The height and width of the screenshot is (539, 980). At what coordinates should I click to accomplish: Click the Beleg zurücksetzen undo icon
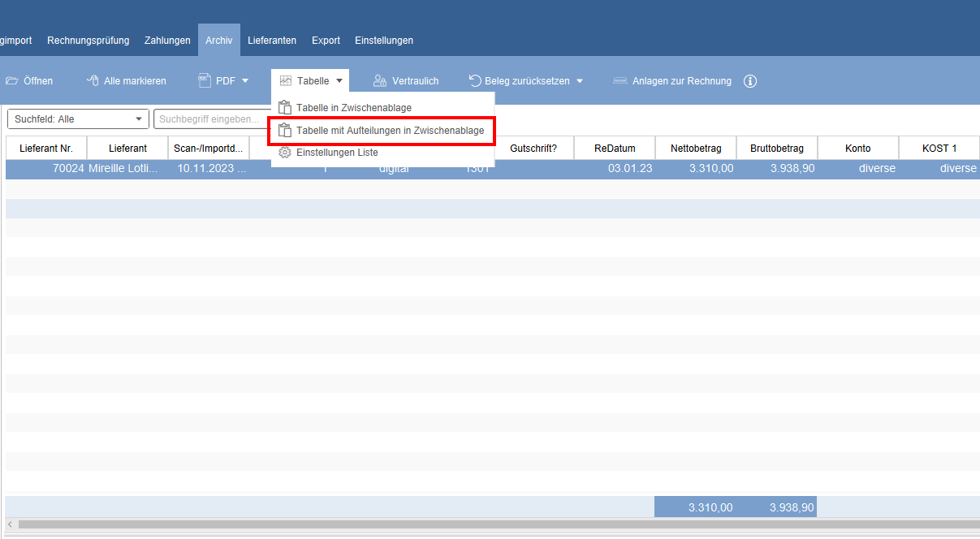[x=475, y=80]
